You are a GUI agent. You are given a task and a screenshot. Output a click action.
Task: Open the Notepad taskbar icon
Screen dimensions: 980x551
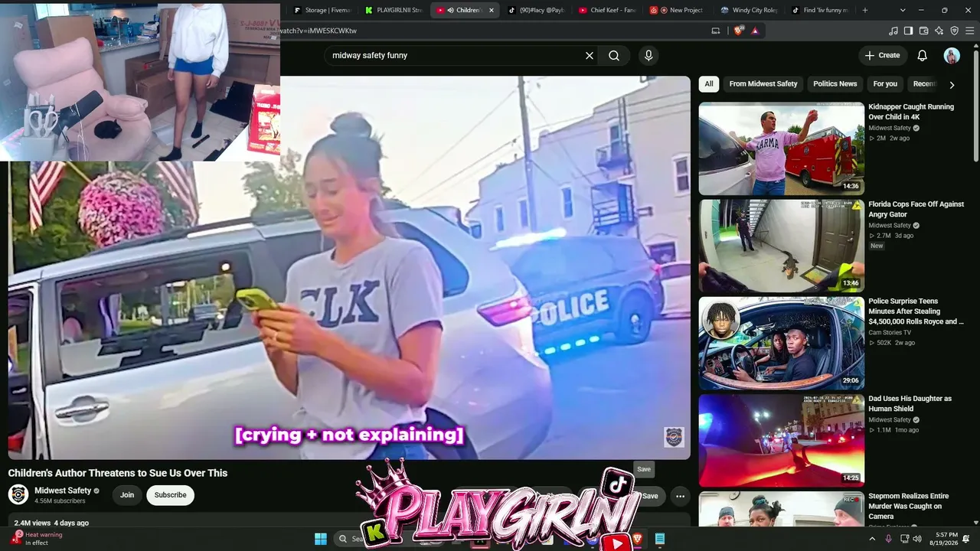(x=659, y=539)
